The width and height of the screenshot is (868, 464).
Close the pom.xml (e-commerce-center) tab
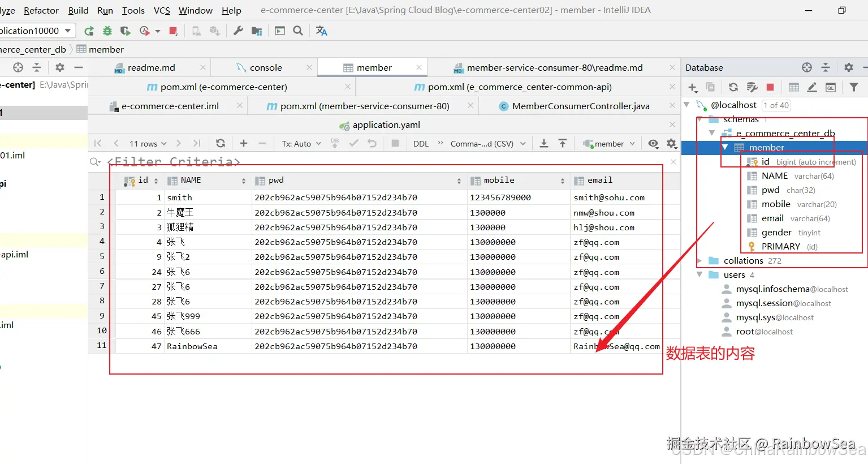[348, 87]
